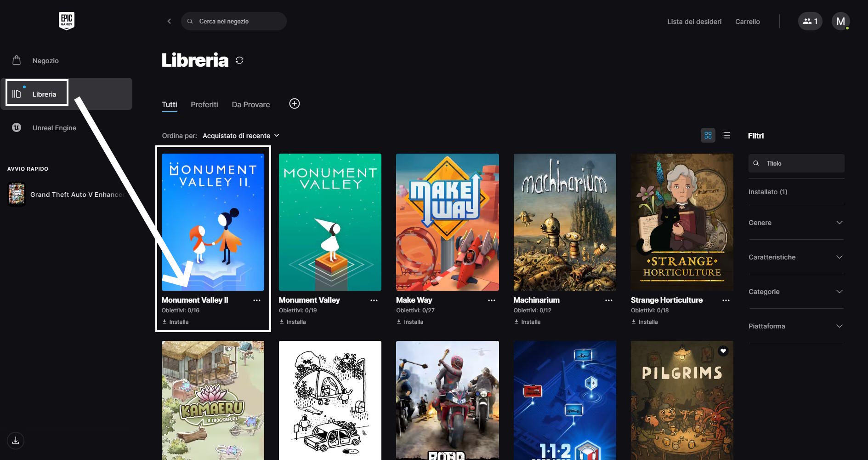Viewport: 868px width, 460px height.
Task: Install Strange Horticulture
Action: coord(644,322)
